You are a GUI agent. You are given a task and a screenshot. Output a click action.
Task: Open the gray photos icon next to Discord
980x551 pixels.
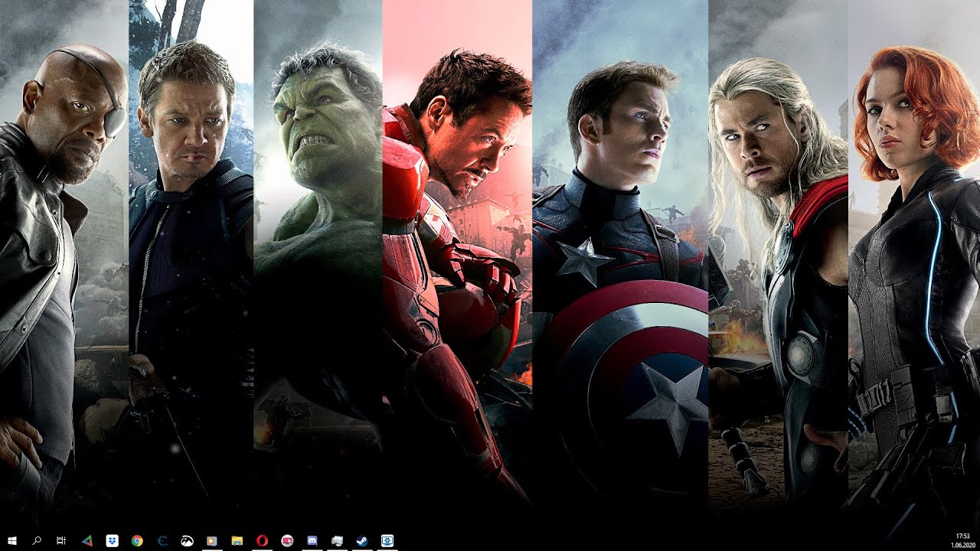(337, 540)
